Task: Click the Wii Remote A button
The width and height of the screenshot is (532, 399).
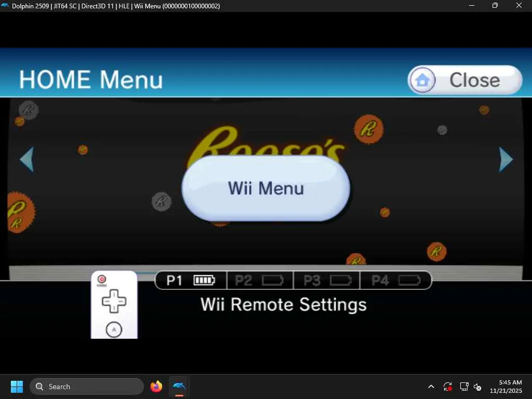Action: coord(114,329)
